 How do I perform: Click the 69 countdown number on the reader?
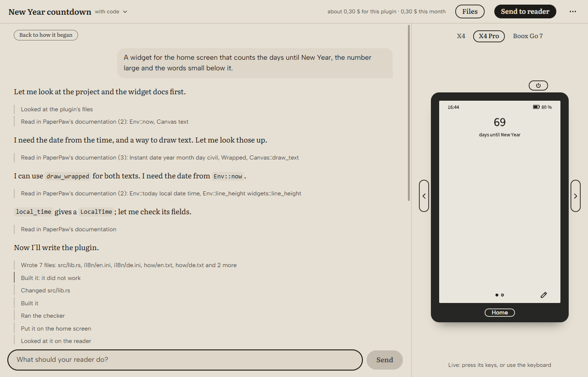(x=500, y=122)
